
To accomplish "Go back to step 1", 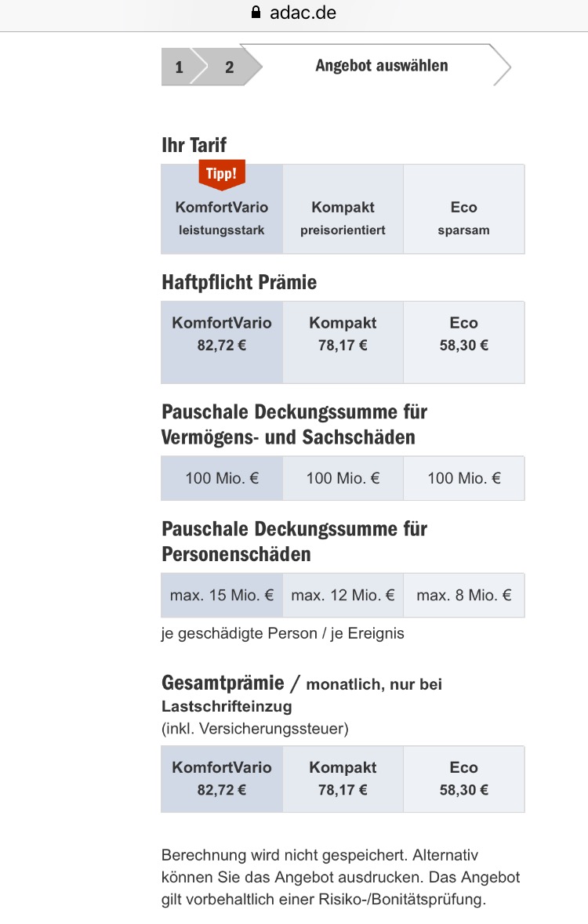I will point(179,67).
